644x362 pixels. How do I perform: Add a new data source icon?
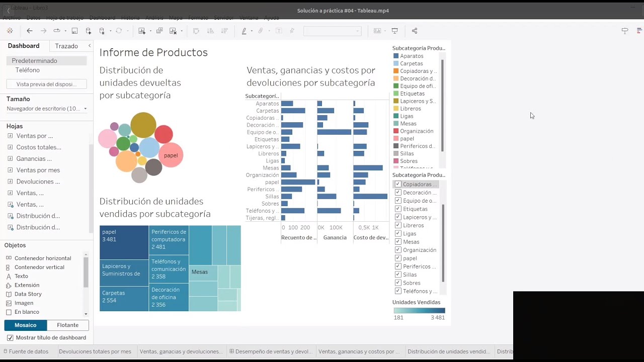(x=89, y=31)
